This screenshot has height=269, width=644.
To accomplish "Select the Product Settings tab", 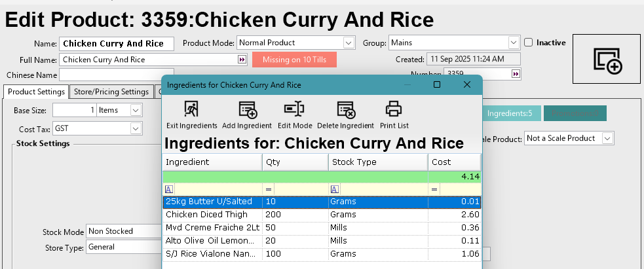I will tap(36, 92).
